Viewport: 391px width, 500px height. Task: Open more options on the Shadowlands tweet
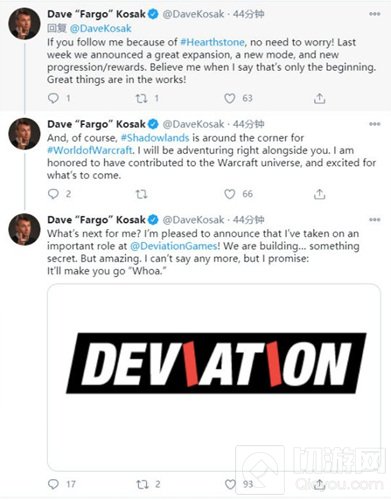pyautogui.click(x=375, y=124)
